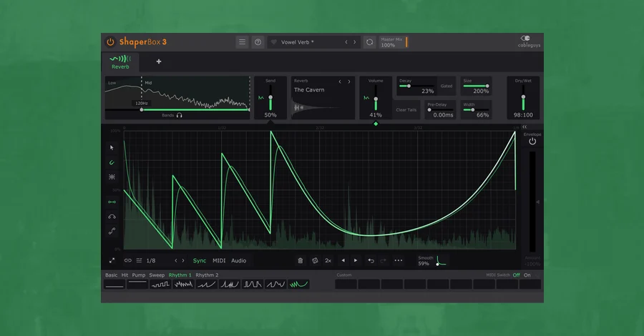This screenshot has height=336, width=644.
Task: Open The Cavern reverb selector
Action: click(x=309, y=90)
